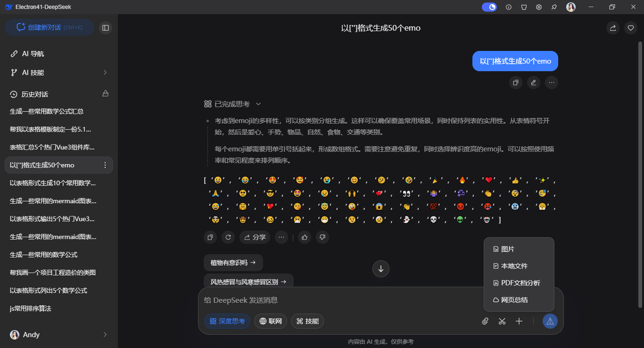Favorite the conversation via heart icon
Screen dimensions: 644x348
(x=630, y=28)
